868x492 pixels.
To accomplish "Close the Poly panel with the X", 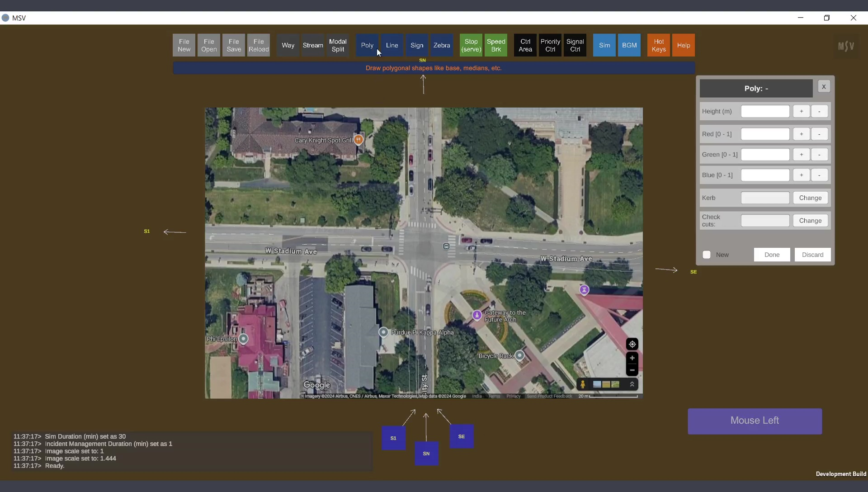I will [x=824, y=86].
